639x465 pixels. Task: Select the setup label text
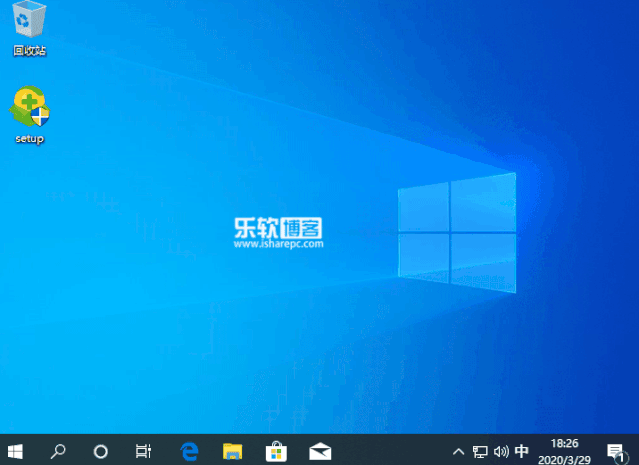point(29,139)
